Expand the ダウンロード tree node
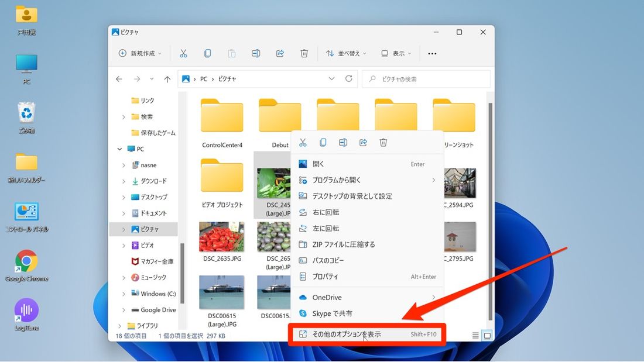The height and width of the screenshot is (362, 644). pyautogui.click(x=124, y=181)
